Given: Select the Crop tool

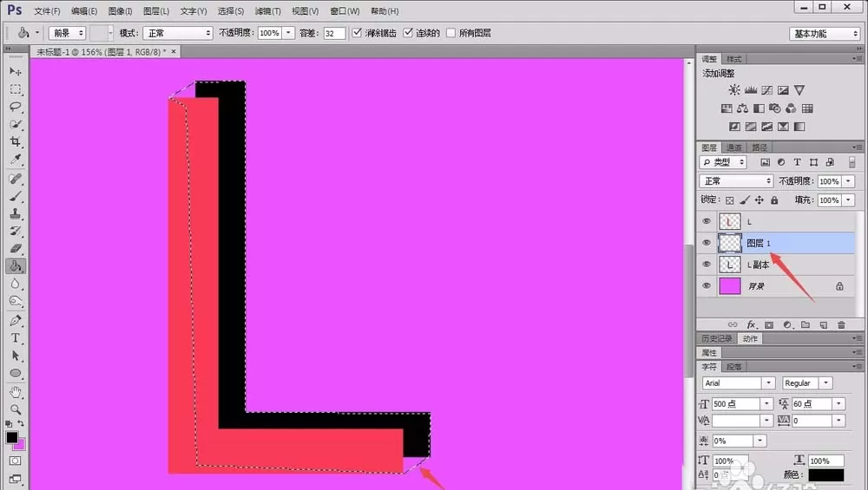Looking at the screenshot, I should 16,142.
